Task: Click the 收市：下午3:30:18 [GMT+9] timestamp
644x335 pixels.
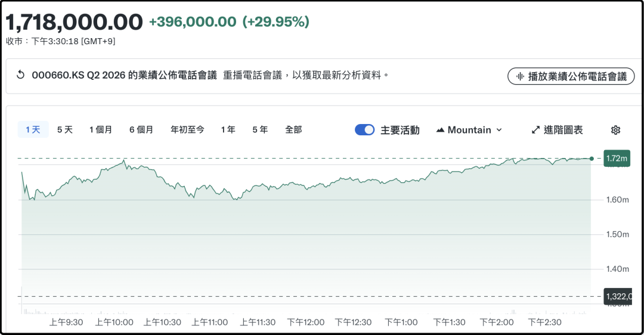Action: 60,42
